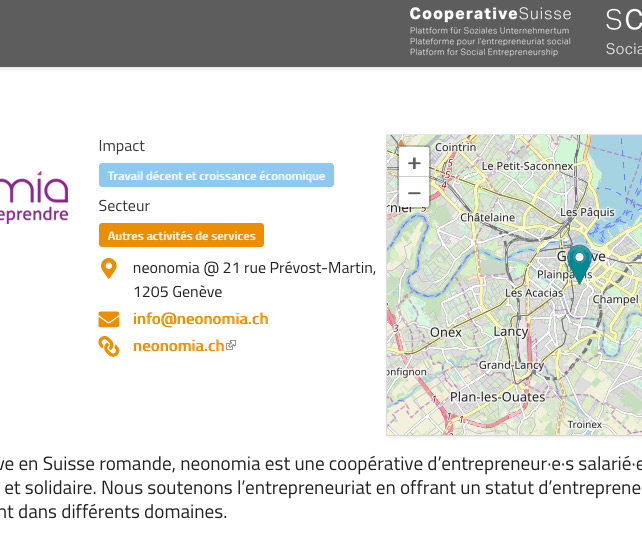Zoom out on the map
Image resolution: width=642 pixels, height=537 pixels.
[x=414, y=192]
